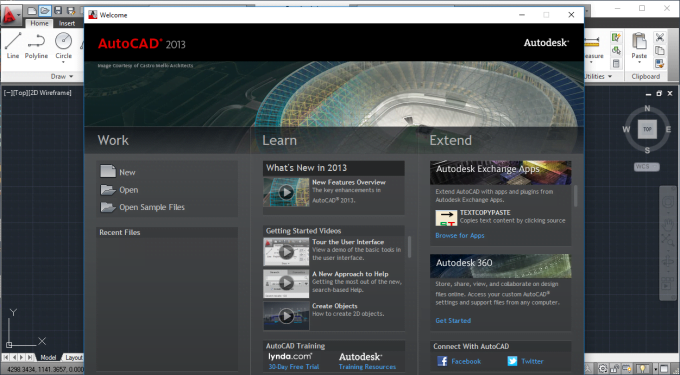
Task: Select the Line tool in ribbon
Action: [x=13, y=46]
